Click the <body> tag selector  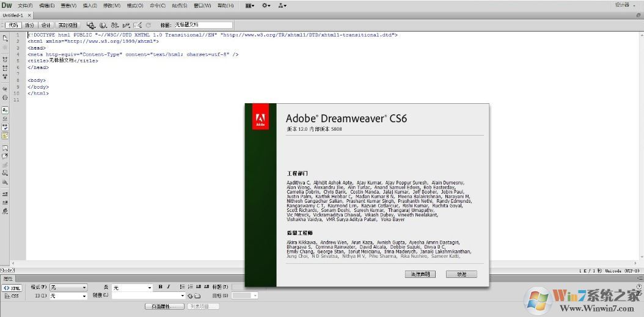[7, 270]
